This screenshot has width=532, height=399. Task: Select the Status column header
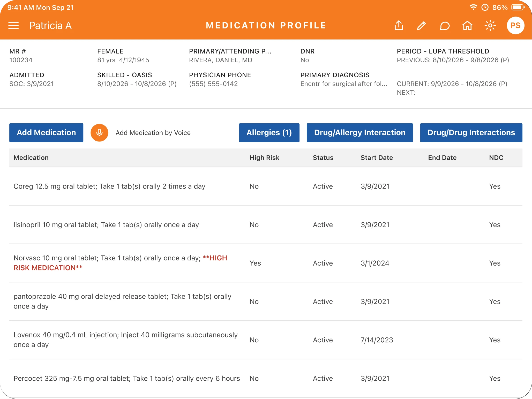(x=323, y=157)
